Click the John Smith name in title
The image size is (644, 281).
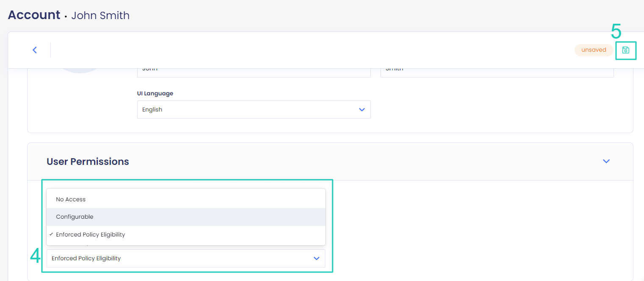tap(100, 16)
